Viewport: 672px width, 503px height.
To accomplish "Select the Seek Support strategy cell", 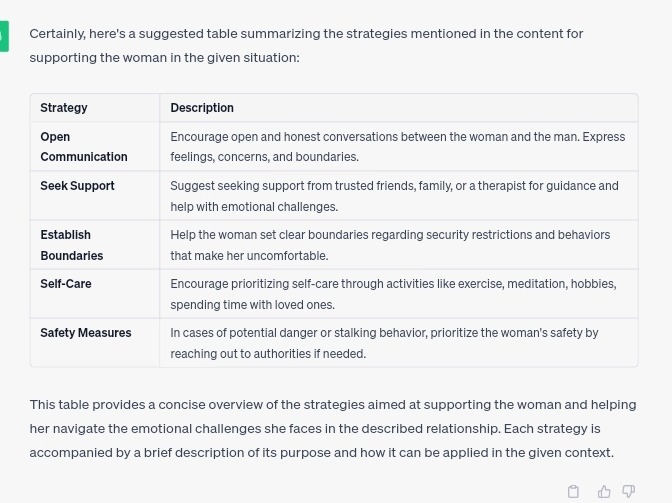I will point(77,185).
